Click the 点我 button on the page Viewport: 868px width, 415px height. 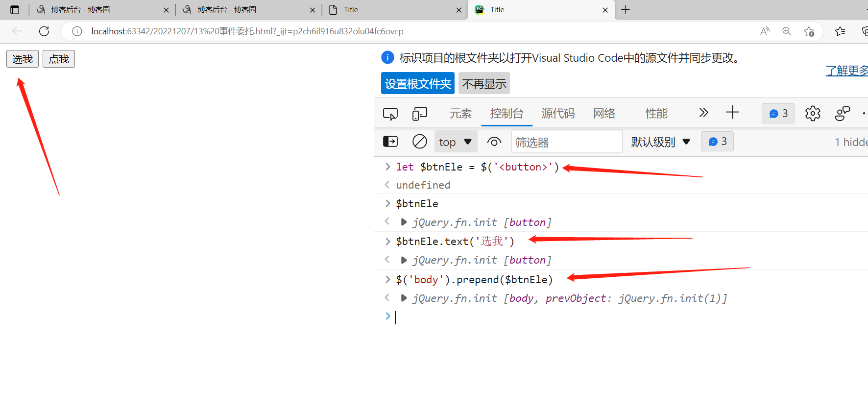pyautogui.click(x=59, y=59)
